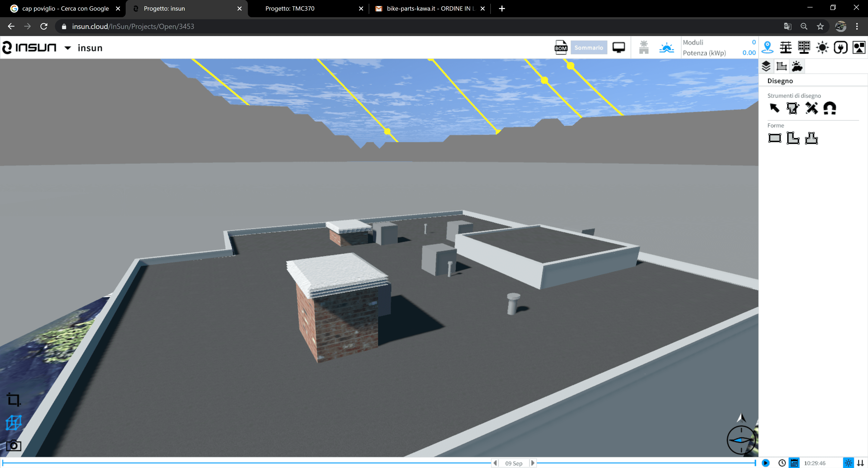Choose the arrow selection tool
Screen dimensions: 868x468
coord(774,108)
